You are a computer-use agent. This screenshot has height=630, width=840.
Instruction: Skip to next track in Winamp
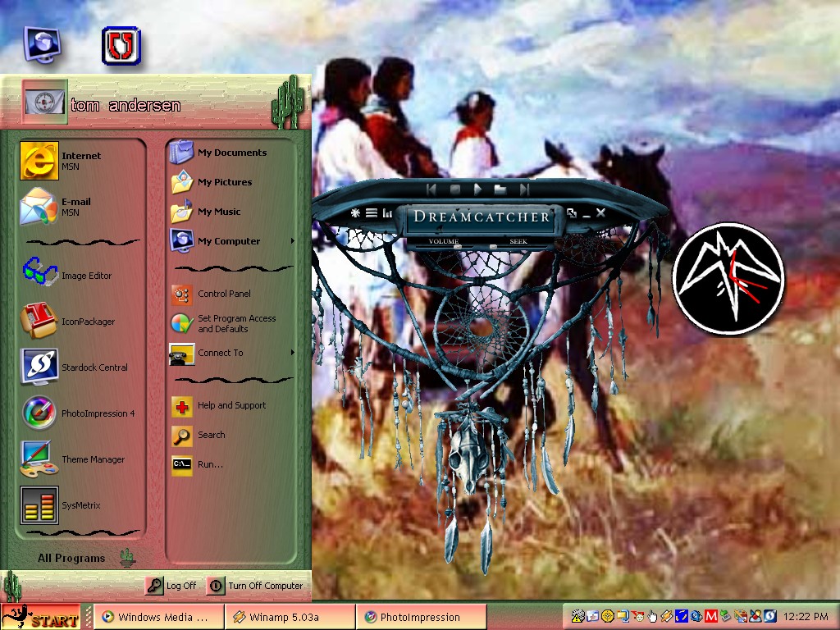pos(524,189)
